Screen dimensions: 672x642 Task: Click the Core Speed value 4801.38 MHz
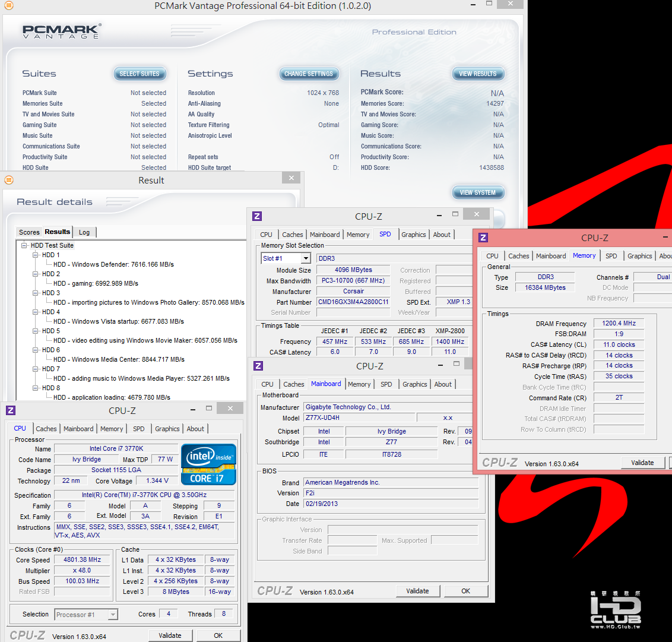pyautogui.click(x=83, y=559)
